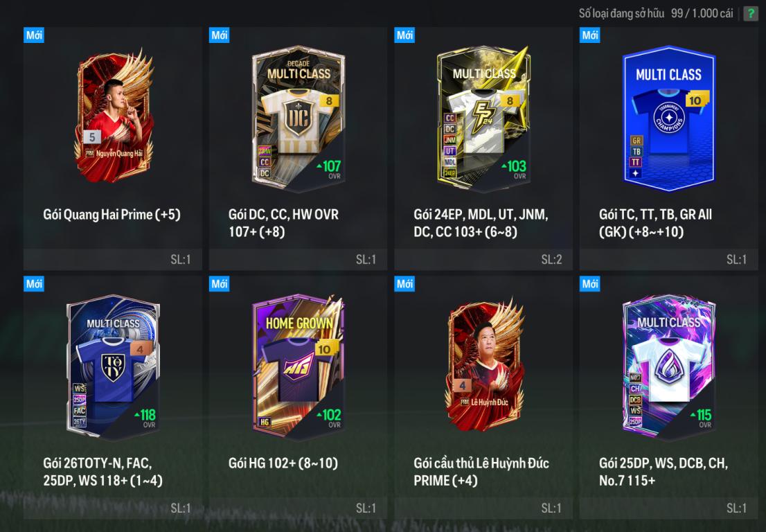The height and width of the screenshot is (532, 766).
Task: Click the owned count 99 / 1.000 cái
Action: (x=702, y=13)
